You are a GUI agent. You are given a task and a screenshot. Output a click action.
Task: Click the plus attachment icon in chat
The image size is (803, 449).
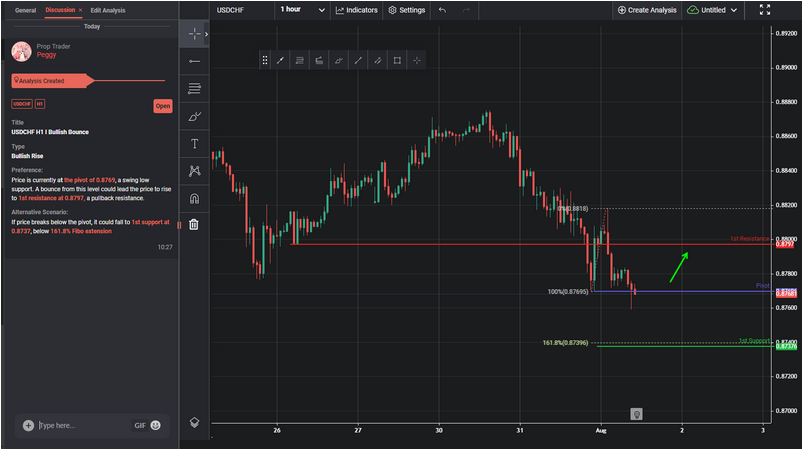coord(28,425)
